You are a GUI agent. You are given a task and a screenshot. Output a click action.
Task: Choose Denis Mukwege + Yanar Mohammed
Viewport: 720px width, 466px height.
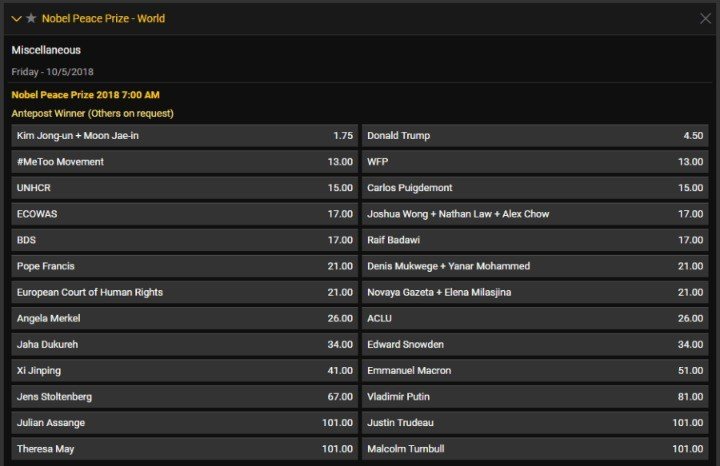(x=535, y=266)
